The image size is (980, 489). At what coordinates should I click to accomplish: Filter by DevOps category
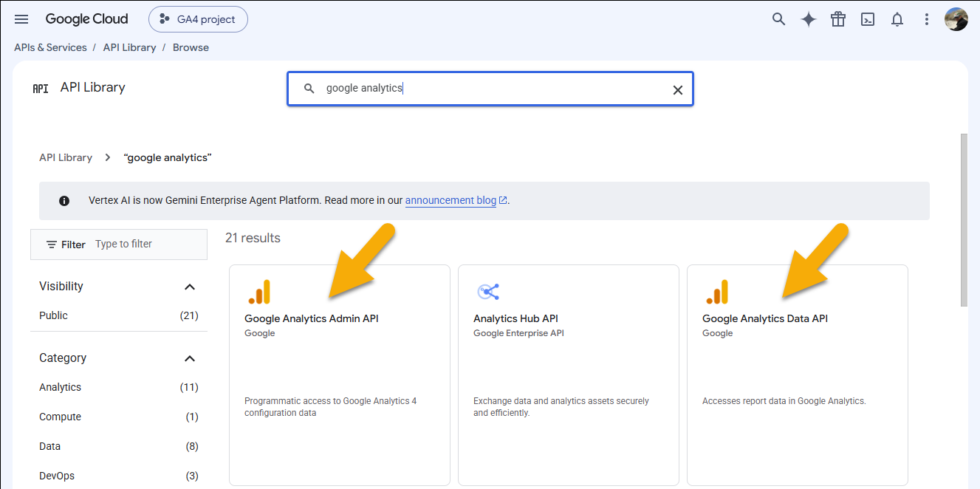pos(119,476)
